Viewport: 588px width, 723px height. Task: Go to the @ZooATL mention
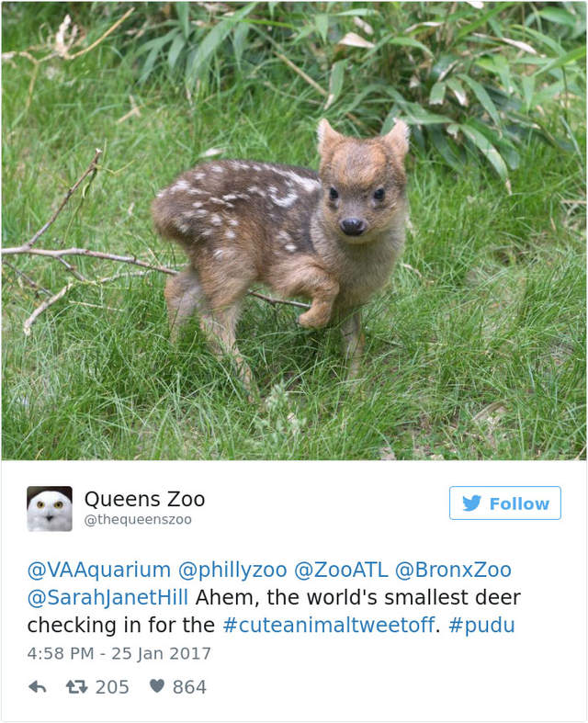pyautogui.click(x=341, y=570)
